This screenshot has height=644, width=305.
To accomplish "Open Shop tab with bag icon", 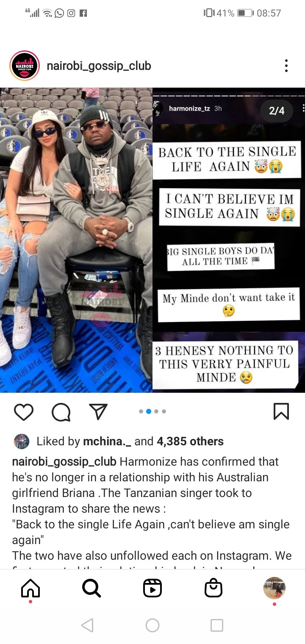I will pyautogui.click(x=213, y=588).
